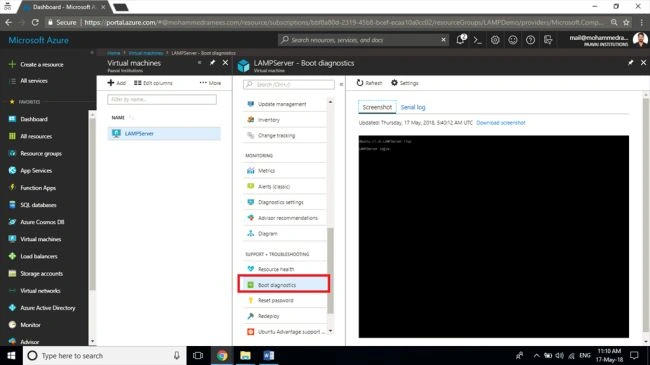Open All services in sidebar

(34, 81)
